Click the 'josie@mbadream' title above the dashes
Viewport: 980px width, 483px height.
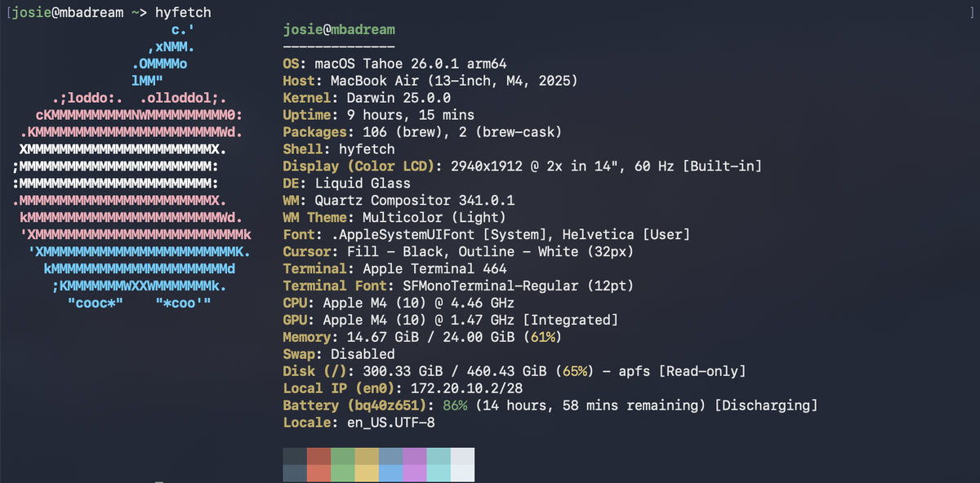[x=339, y=29]
